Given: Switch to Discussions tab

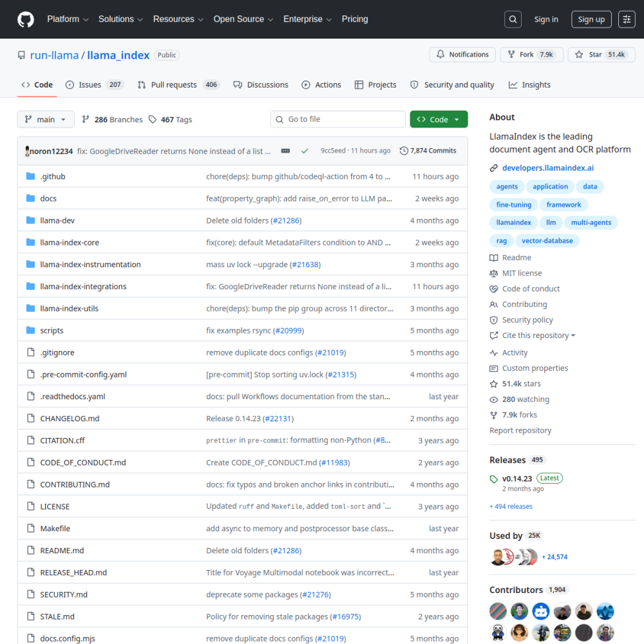Looking at the screenshot, I should point(261,85).
